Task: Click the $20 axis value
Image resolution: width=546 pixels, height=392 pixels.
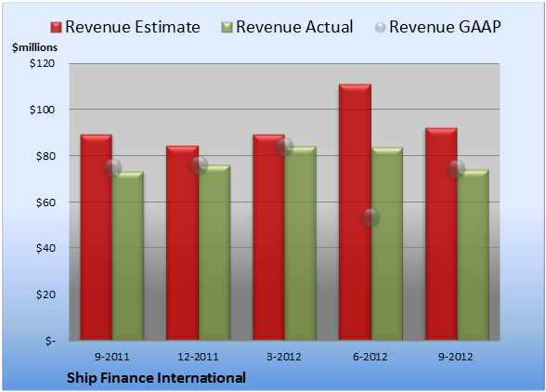Action: pyautogui.click(x=45, y=294)
